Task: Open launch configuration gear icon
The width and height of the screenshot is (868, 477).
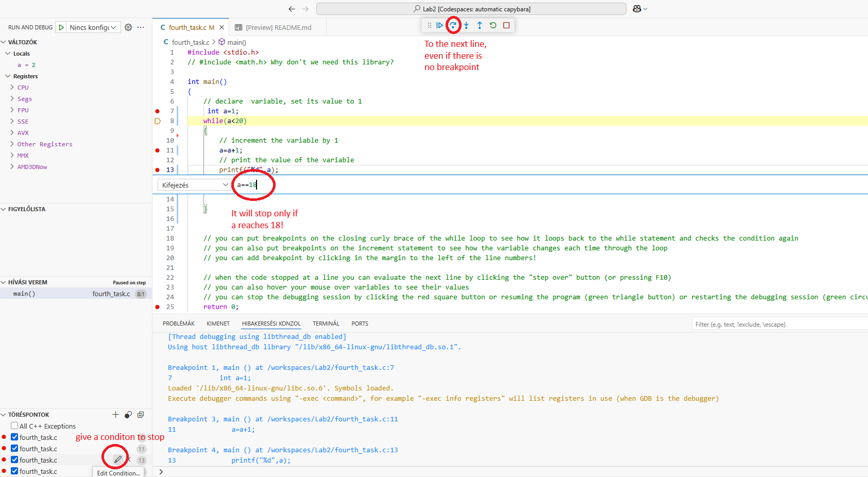Action: (128, 27)
